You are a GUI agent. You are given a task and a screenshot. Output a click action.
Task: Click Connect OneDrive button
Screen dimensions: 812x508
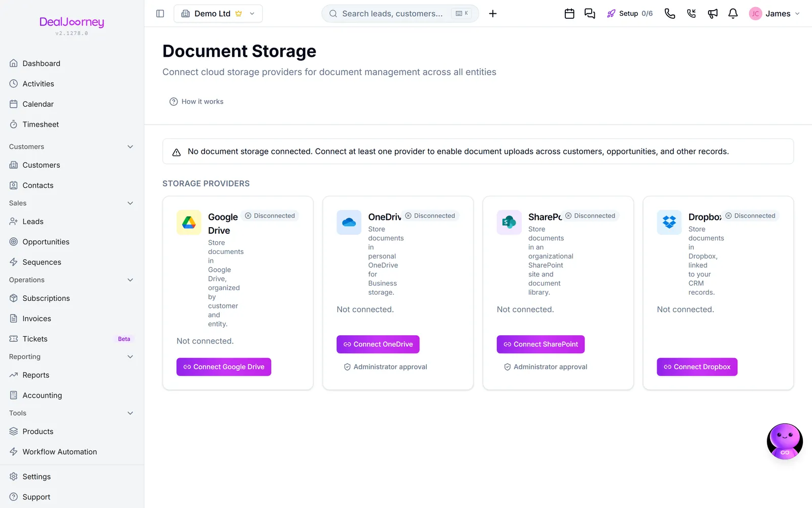click(378, 344)
